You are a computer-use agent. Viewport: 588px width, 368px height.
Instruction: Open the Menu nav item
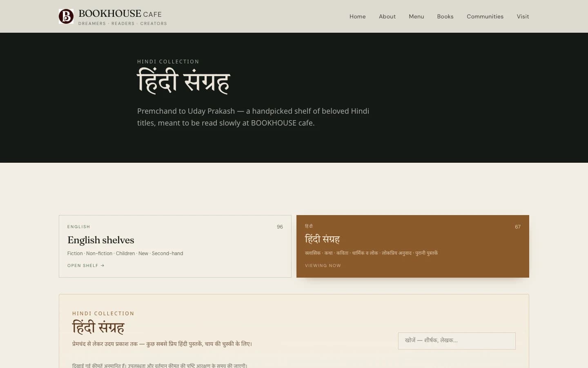point(416,16)
